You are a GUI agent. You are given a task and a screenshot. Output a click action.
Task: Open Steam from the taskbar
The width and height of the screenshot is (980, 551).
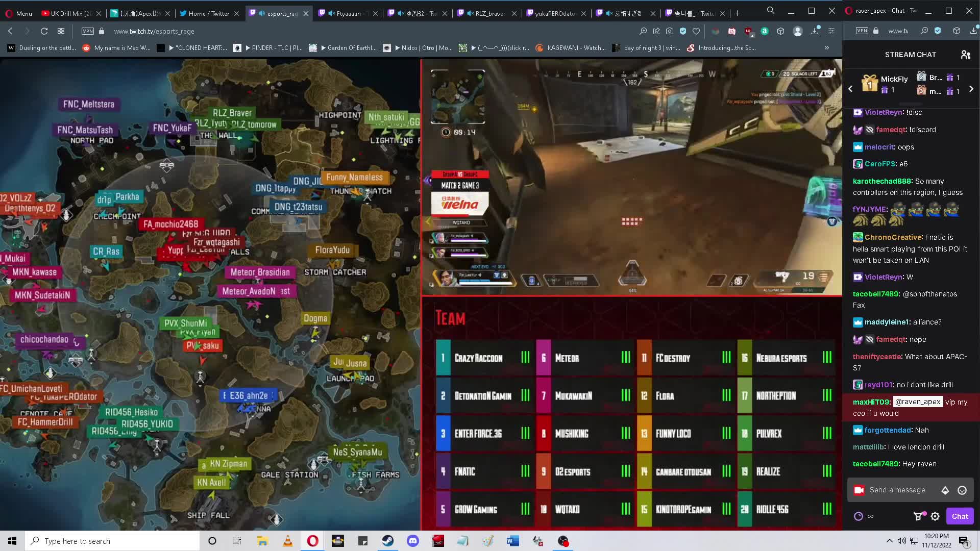388,541
